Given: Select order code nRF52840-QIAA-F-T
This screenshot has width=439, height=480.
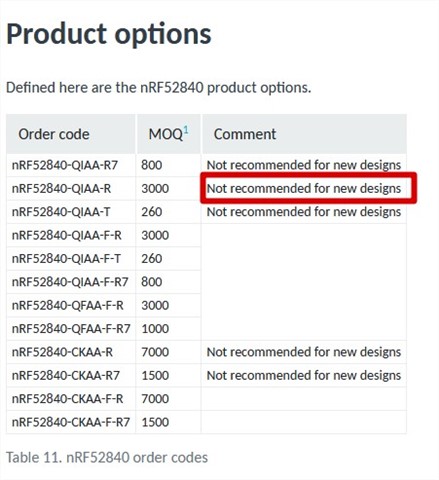Looking at the screenshot, I should pos(66,259).
